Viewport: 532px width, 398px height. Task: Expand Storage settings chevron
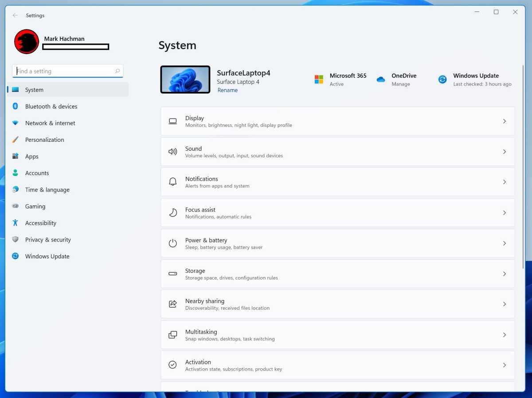(x=505, y=274)
